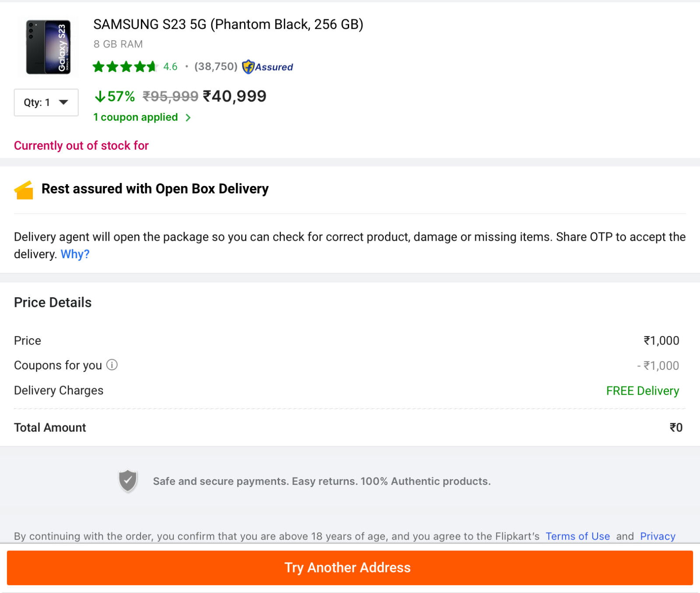Viewport: 700px width, 593px height.
Task: Click the Flipkart Assured badge icon
Action: point(248,67)
